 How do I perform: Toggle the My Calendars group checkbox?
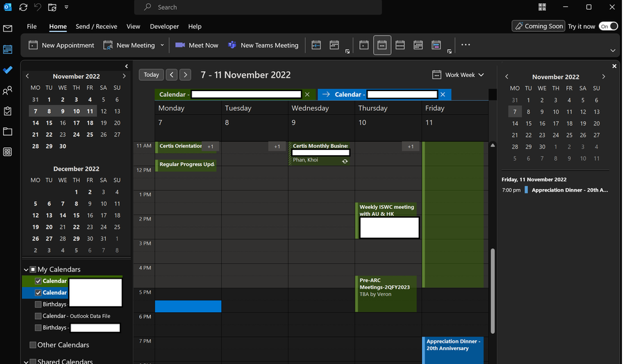pos(33,269)
